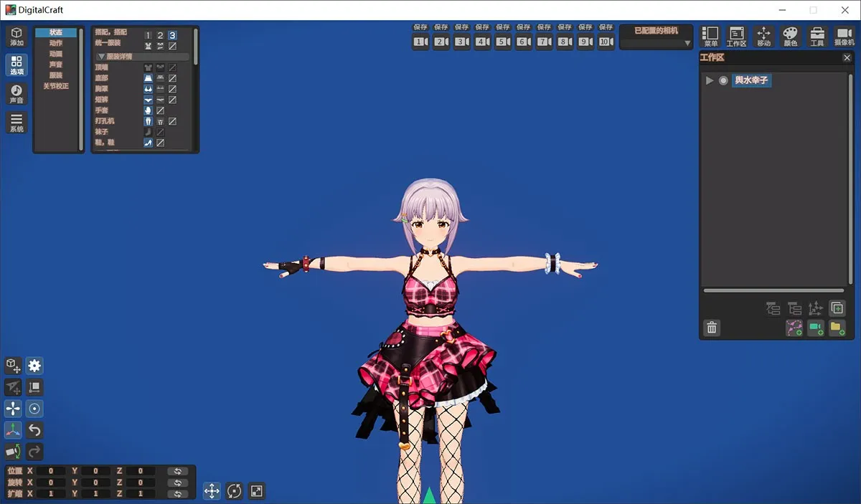Click the trash delete icon in workspace
Image resolution: width=861 pixels, height=504 pixels.
712,328
